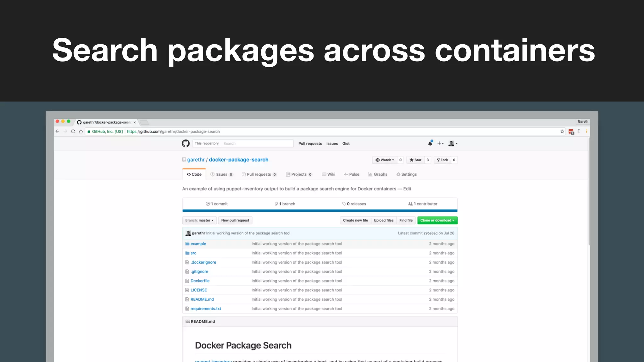Screen dimensions: 644x362
Task: Open the plus create-new dropdown
Action: [440, 143]
